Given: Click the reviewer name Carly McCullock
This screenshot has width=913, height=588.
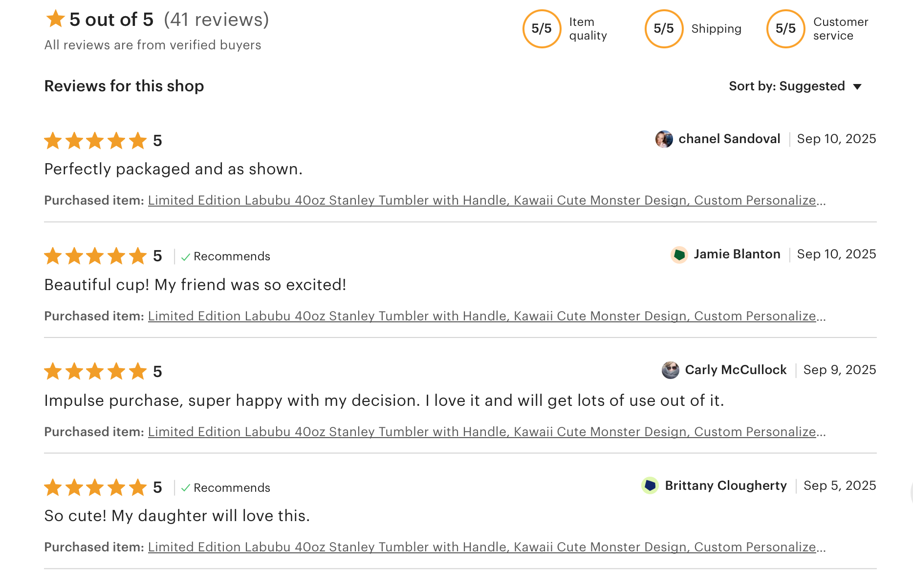Looking at the screenshot, I should coord(736,370).
